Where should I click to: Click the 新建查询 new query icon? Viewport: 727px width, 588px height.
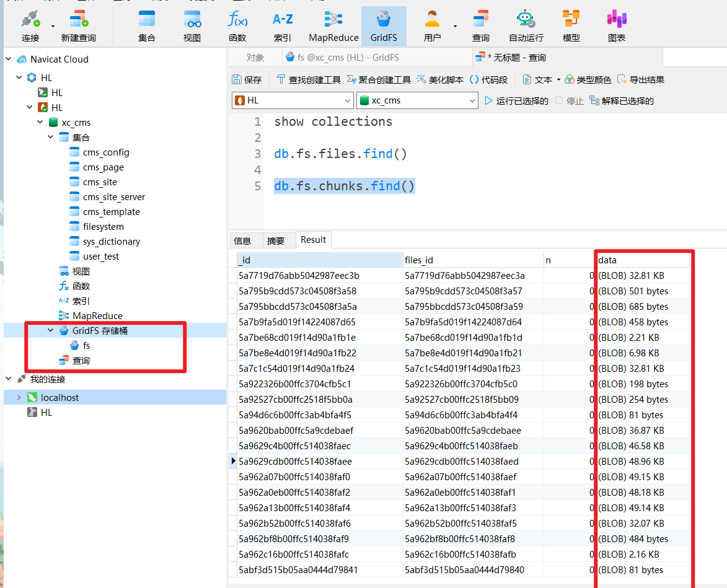[x=78, y=25]
